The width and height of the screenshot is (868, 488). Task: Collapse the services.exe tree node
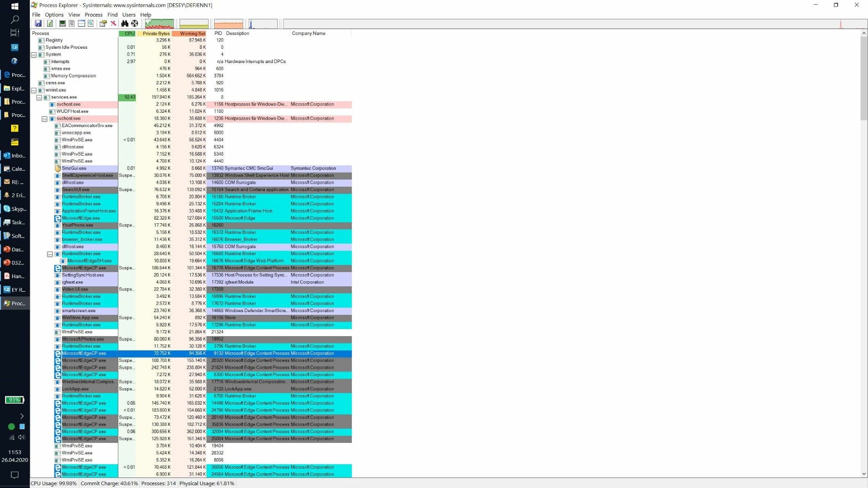pos(39,98)
